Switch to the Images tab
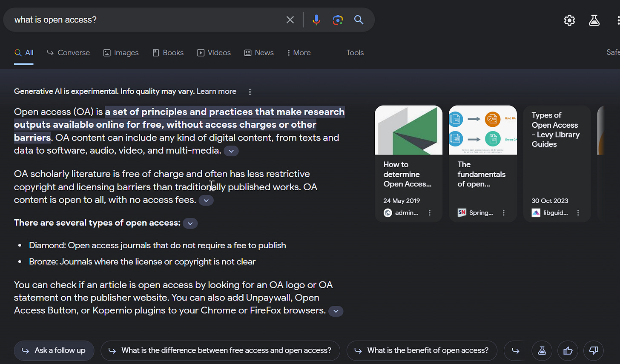 [x=121, y=53]
